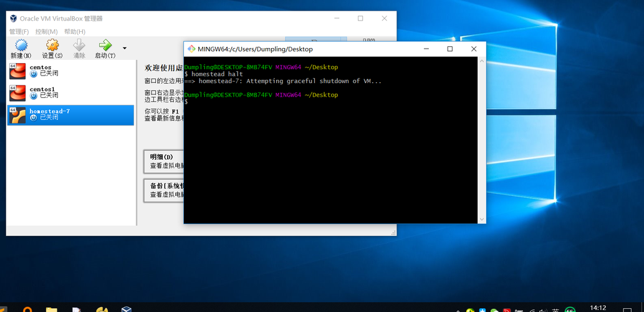Open the 管理(F) menu
This screenshot has width=644, height=312.
19,32
